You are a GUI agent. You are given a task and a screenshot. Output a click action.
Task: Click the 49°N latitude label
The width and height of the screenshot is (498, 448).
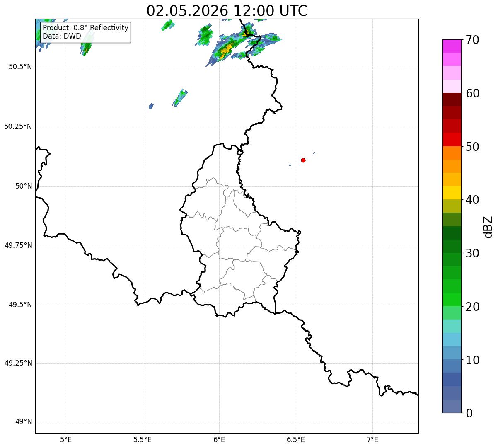pos(24,422)
